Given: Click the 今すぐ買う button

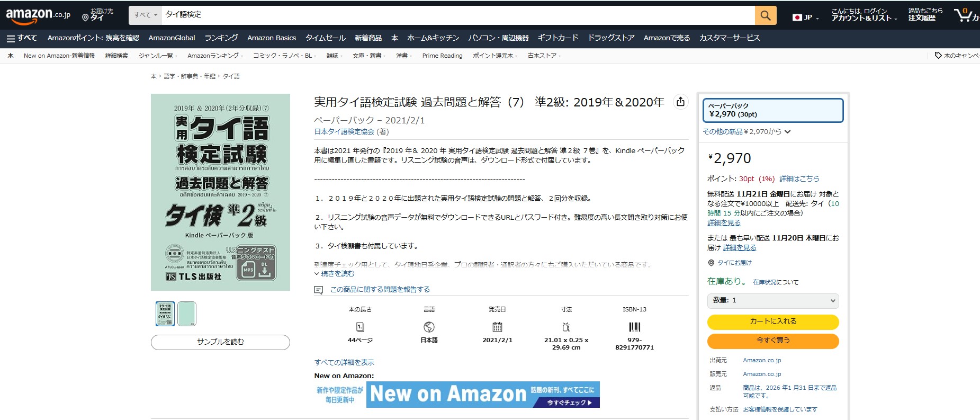Looking at the screenshot, I should point(772,341).
